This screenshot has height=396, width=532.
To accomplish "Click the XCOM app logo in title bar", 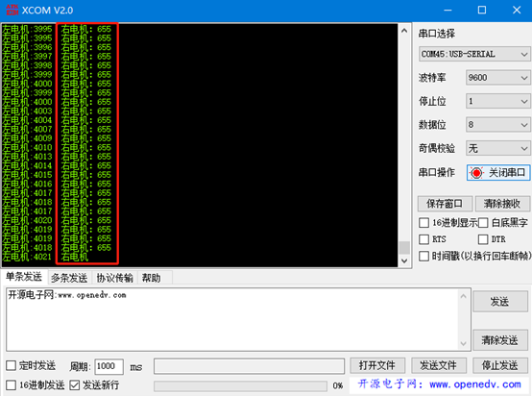I will [x=12, y=10].
